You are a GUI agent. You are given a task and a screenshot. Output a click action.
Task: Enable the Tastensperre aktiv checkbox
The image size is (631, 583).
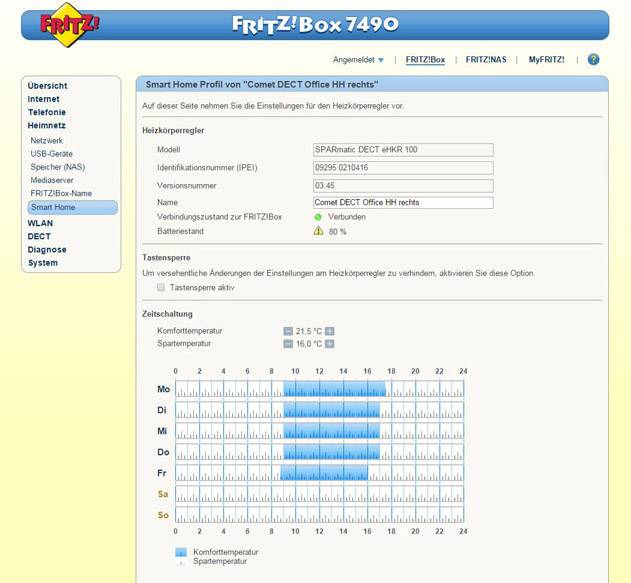coord(162,287)
